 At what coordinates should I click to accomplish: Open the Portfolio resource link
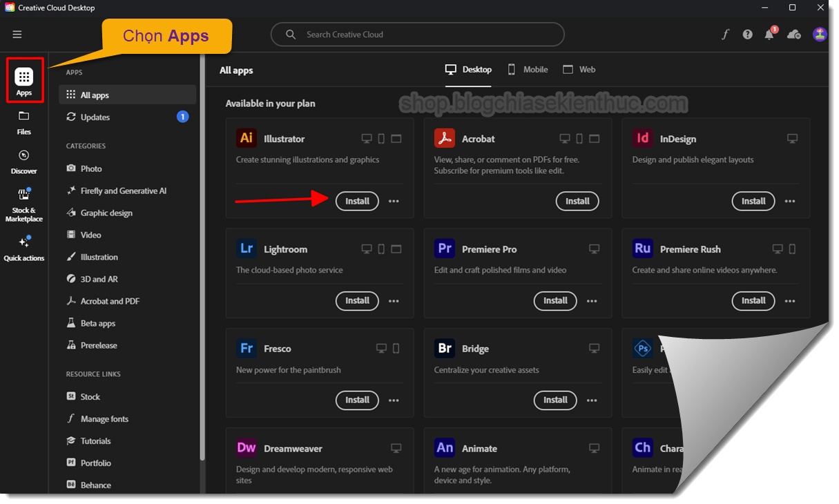tap(88, 463)
